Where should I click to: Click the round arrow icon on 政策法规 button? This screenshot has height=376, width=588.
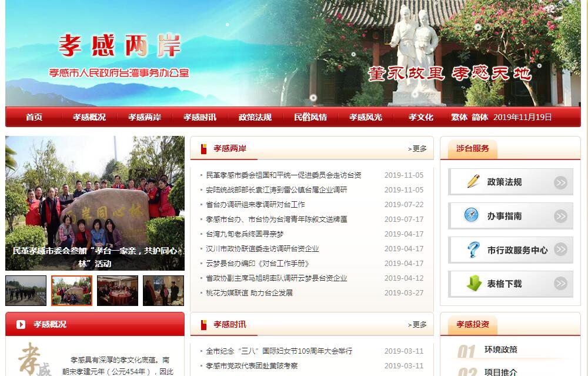tap(560, 182)
